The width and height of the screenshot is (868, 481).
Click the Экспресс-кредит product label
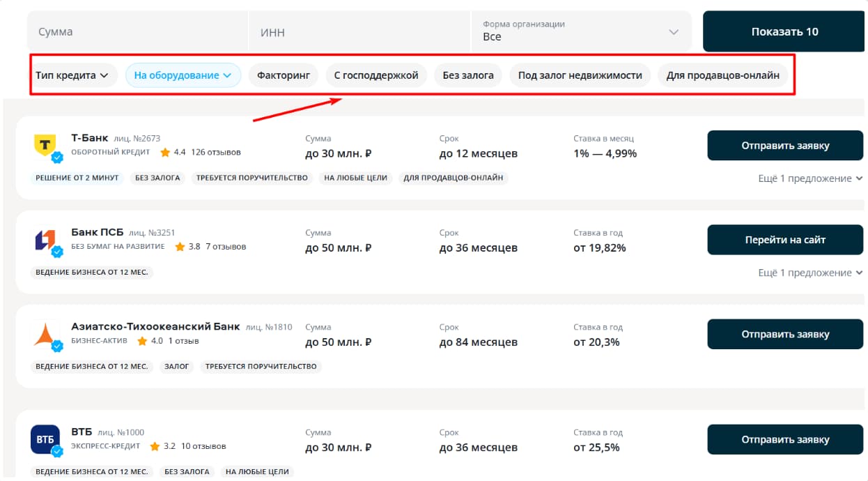point(106,446)
